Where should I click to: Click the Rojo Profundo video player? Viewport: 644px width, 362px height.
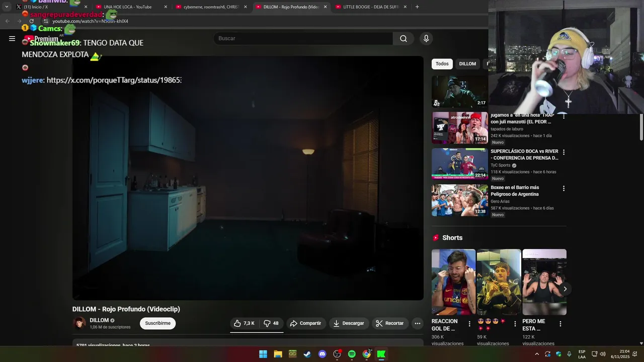[x=248, y=178]
